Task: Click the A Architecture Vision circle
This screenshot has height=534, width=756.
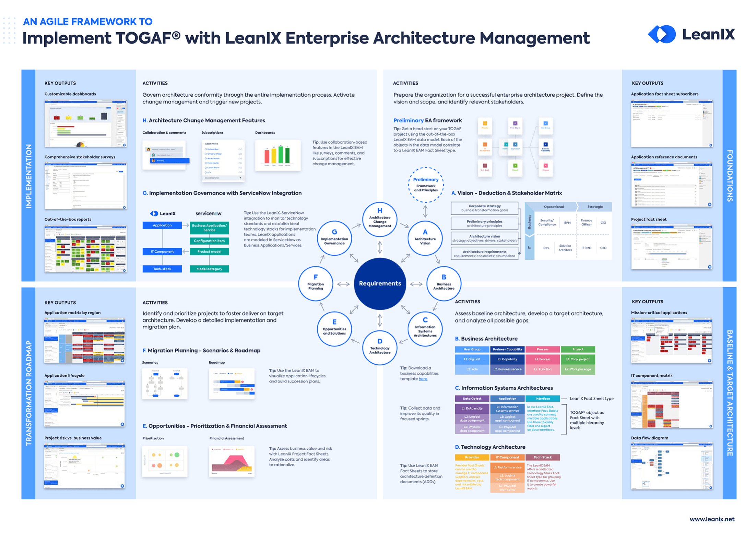Action: pyautogui.click(x=425, y=238)
